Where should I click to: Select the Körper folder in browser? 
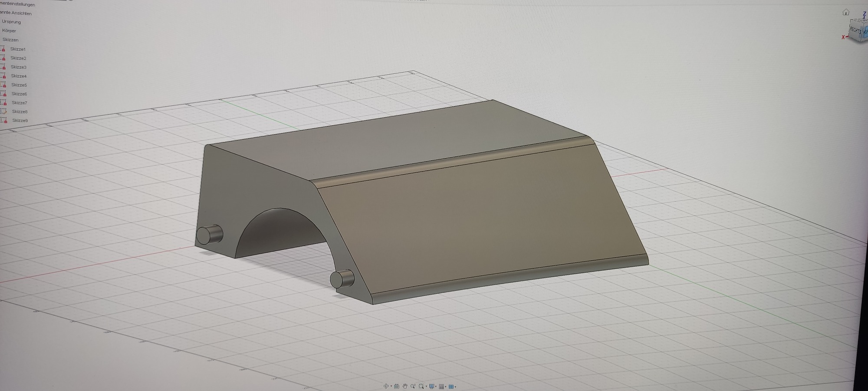coord(9,31)
